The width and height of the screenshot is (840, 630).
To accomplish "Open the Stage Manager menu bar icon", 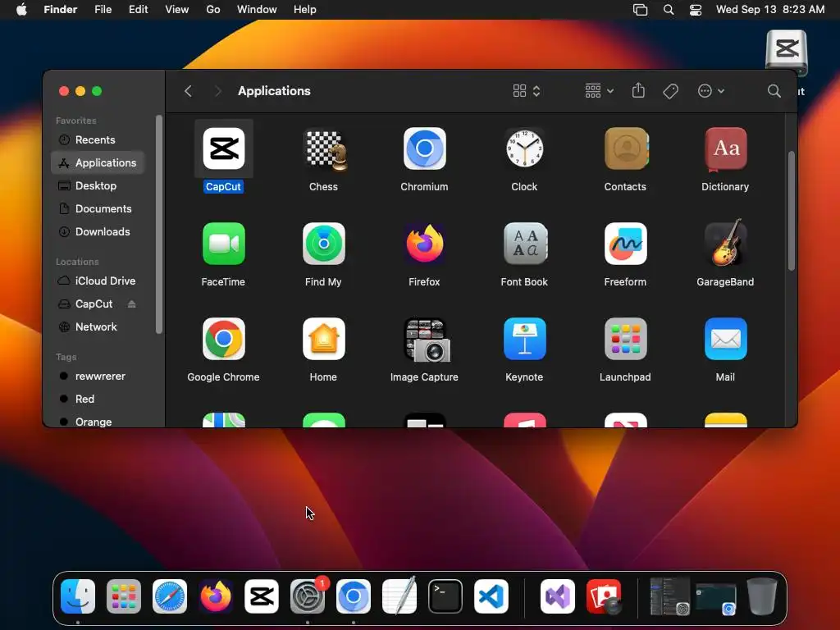I will pyautogui.click(x=640, y=10).
